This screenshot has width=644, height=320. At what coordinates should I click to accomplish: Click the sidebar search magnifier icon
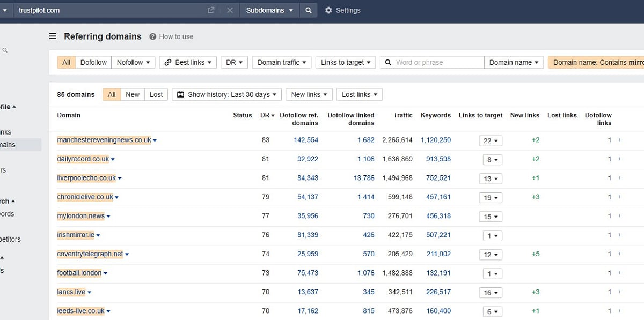(x=5, y=50)
